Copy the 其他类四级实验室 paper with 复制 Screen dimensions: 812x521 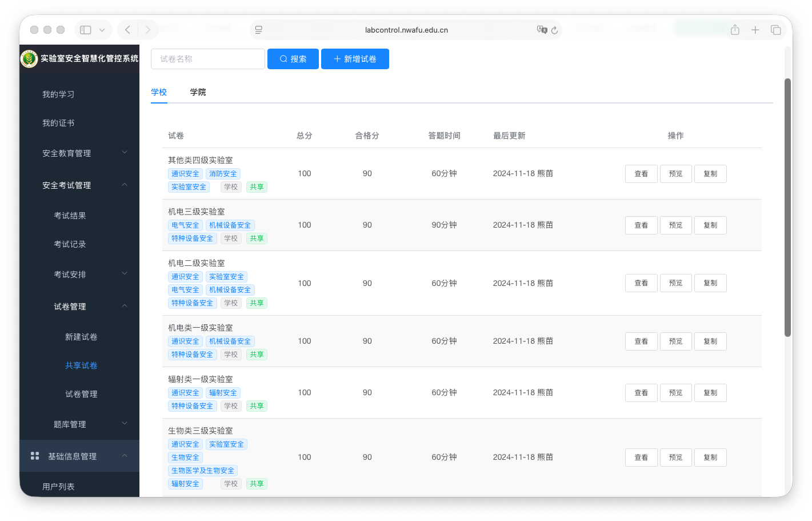[710, 174]
